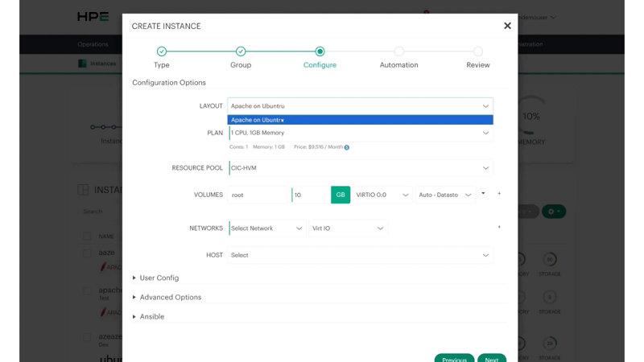The height and width of the screenshot is (362, 644).
Task: Open the Instances tab in background page
Action: pos(103,64)
